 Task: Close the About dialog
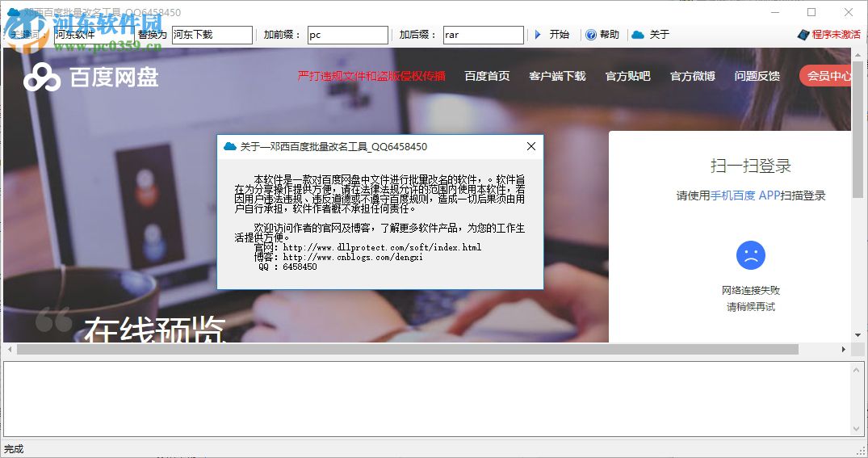tap(530, 146)
